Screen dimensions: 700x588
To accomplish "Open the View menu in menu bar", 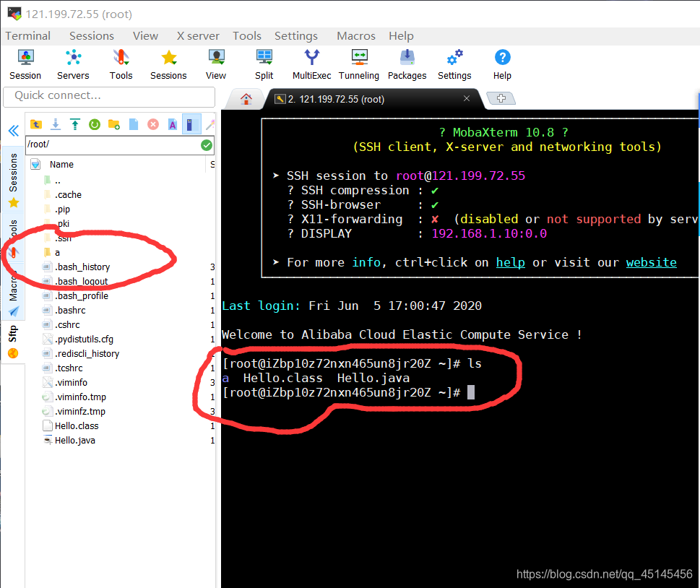I will 145,35.
